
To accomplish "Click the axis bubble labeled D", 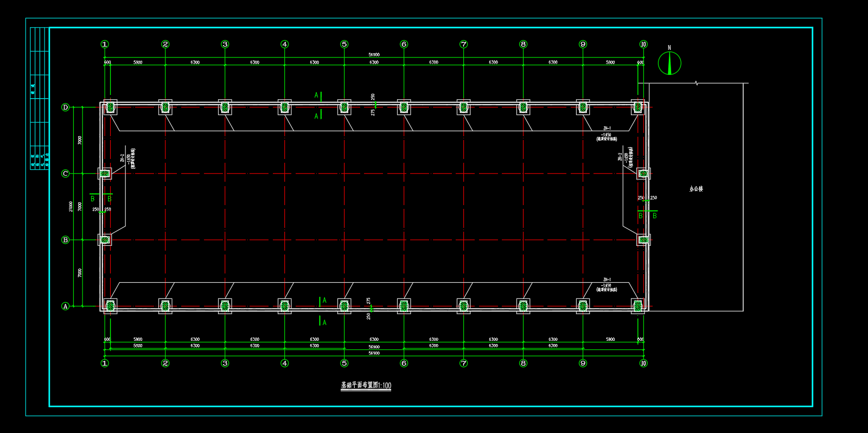I will (66, 107).
